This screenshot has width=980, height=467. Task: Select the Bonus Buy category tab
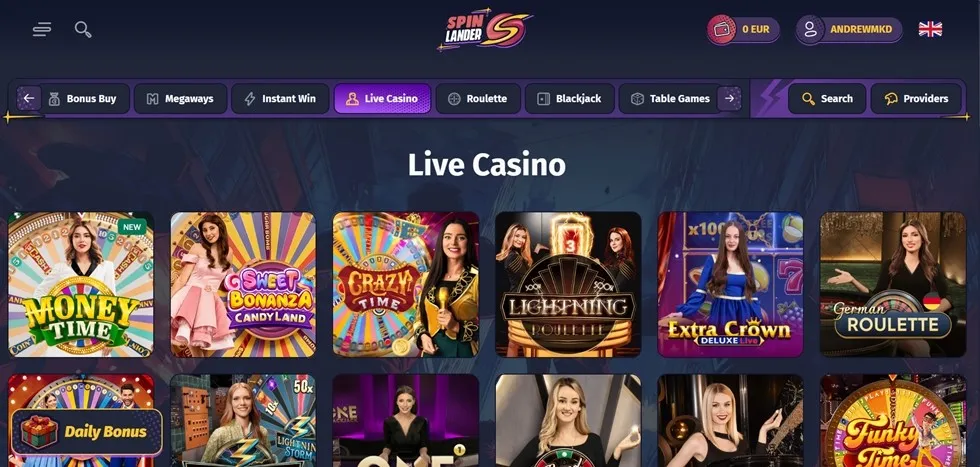coord(82,99)
